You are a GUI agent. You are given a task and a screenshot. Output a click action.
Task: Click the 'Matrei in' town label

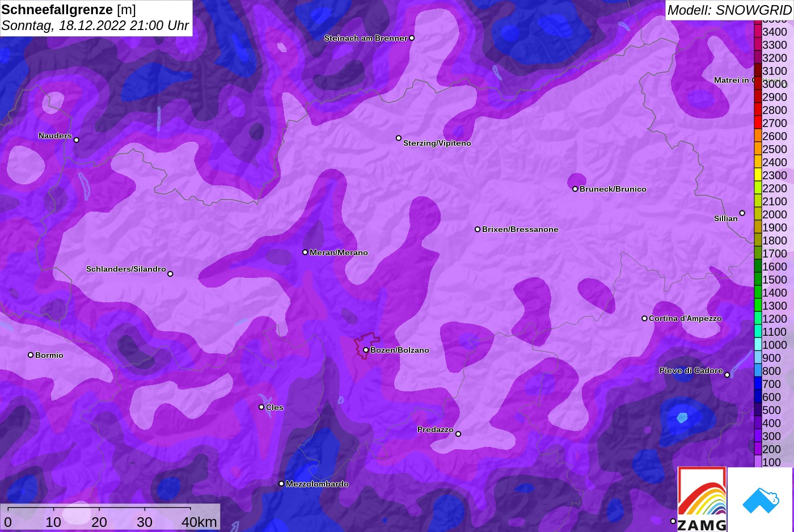[x=732, y=80]
